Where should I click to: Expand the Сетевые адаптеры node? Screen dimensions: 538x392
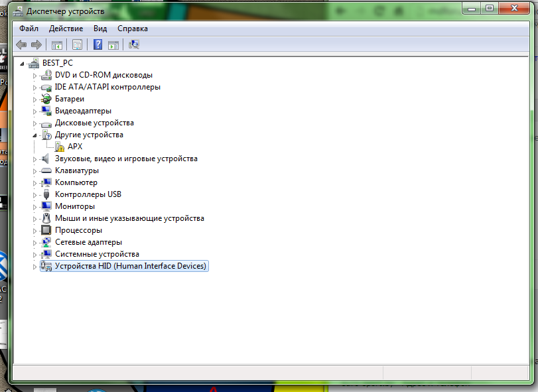[x=34, y=243]
